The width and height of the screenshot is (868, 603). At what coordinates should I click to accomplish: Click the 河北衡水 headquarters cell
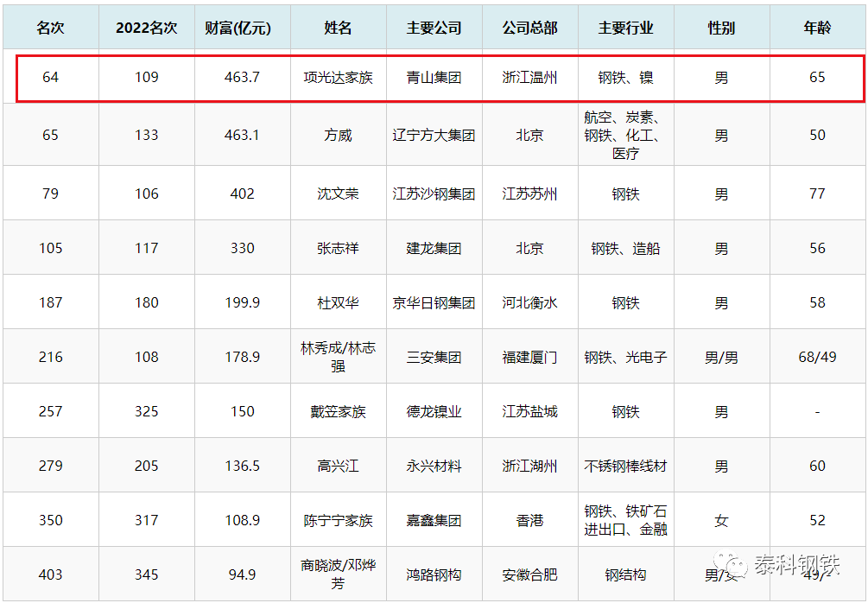(529, 303)
